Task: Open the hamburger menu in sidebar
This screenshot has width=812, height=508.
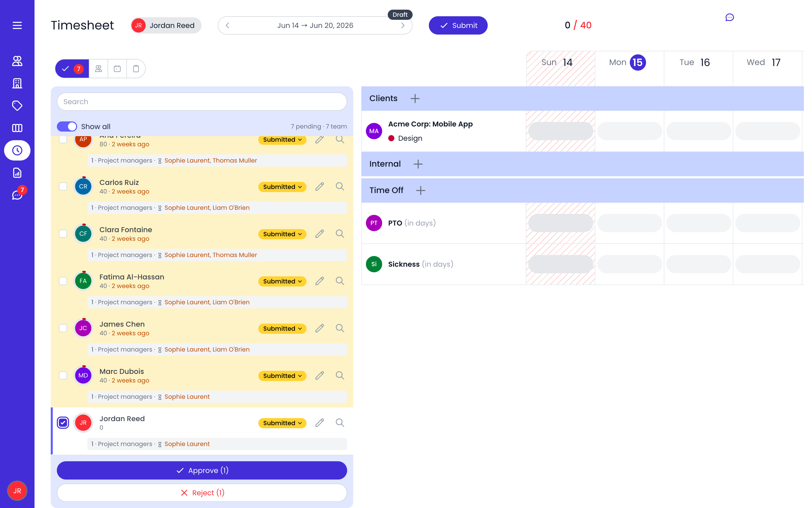Action: (x=17, y=26)
